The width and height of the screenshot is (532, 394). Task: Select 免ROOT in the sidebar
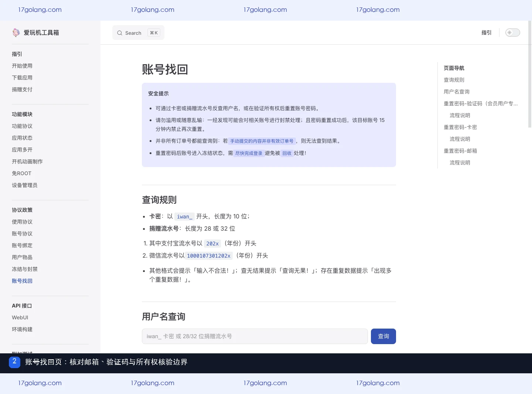[x=21, y=173]
